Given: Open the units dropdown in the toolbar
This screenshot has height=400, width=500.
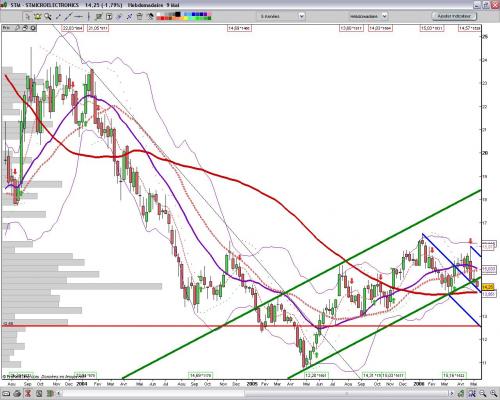Looking at the screenshot, I should tap(282, 16).
